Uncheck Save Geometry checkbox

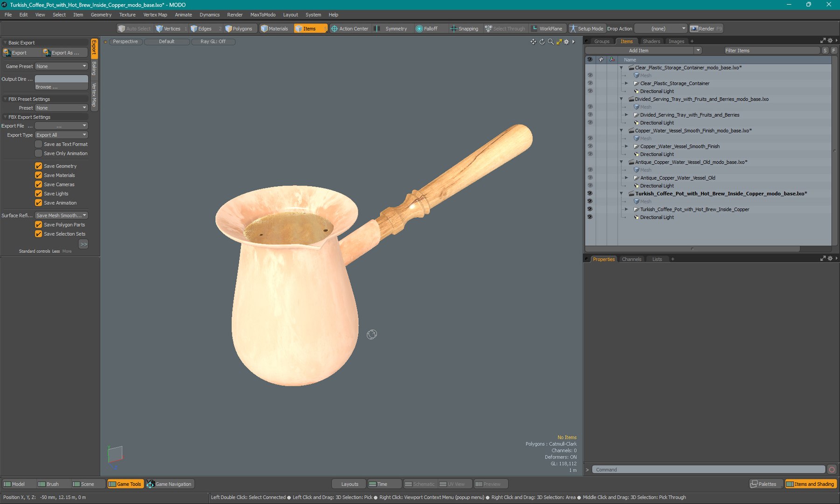[39, 166]
